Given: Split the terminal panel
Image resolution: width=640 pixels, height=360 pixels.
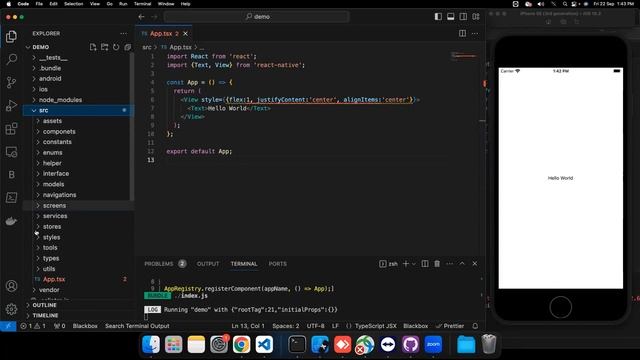Looking at the screenshot, I should pos(425,264).
